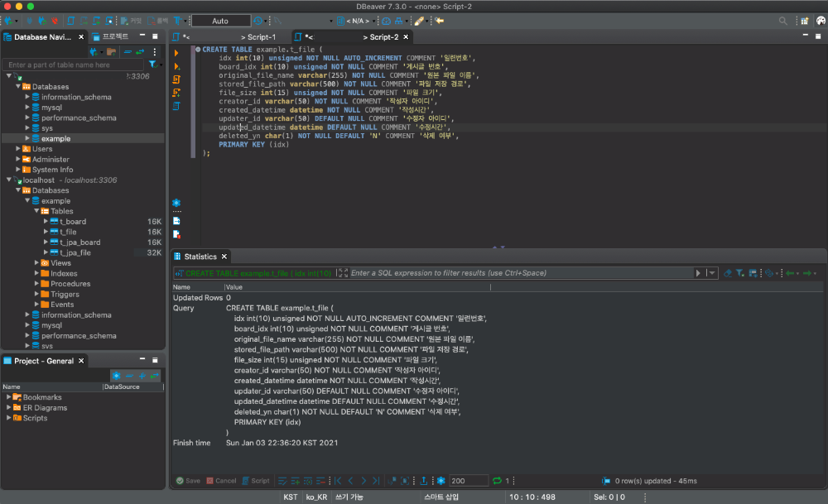Execute SQL statement with the orange arrow
The height and width of the screenshot is (504, 828).
[x=176, y=53]
